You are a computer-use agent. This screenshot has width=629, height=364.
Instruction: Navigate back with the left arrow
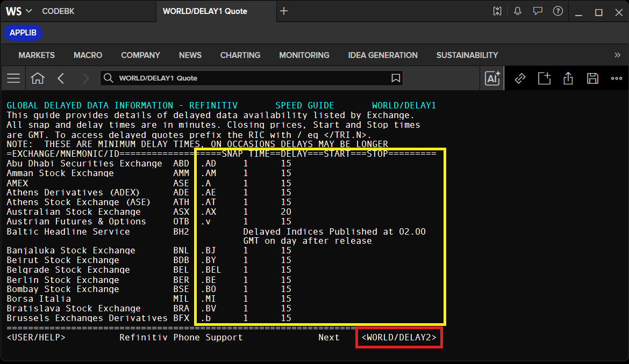point(61,78)
